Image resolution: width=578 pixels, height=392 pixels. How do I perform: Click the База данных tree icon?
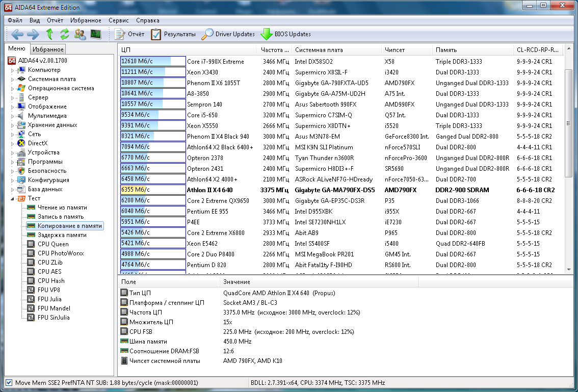(21, 189)
